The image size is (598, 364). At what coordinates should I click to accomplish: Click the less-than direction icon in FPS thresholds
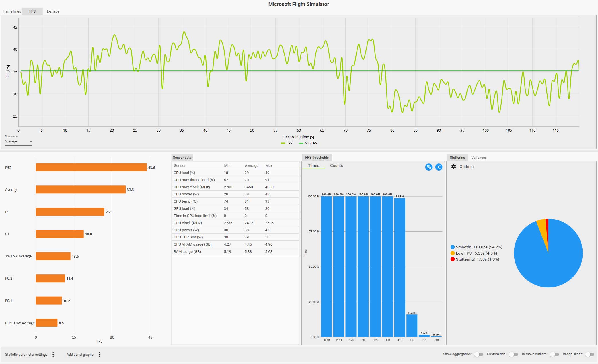tap(439, 167)
